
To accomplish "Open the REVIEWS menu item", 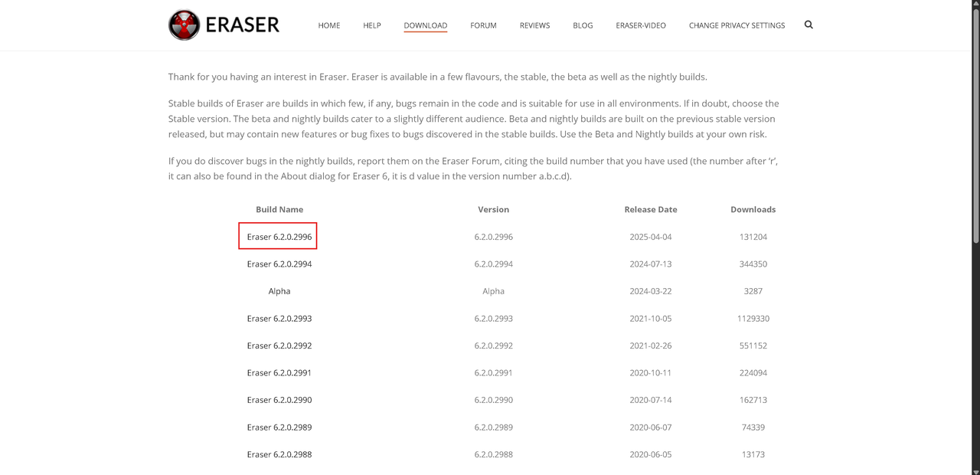I will [535, 25].
